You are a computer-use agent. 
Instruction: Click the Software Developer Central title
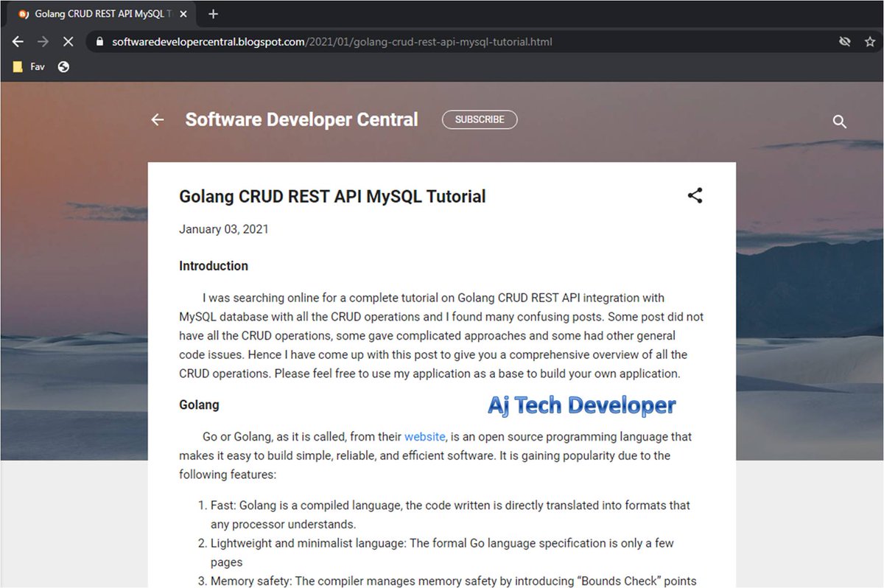(x=301, y=119)
